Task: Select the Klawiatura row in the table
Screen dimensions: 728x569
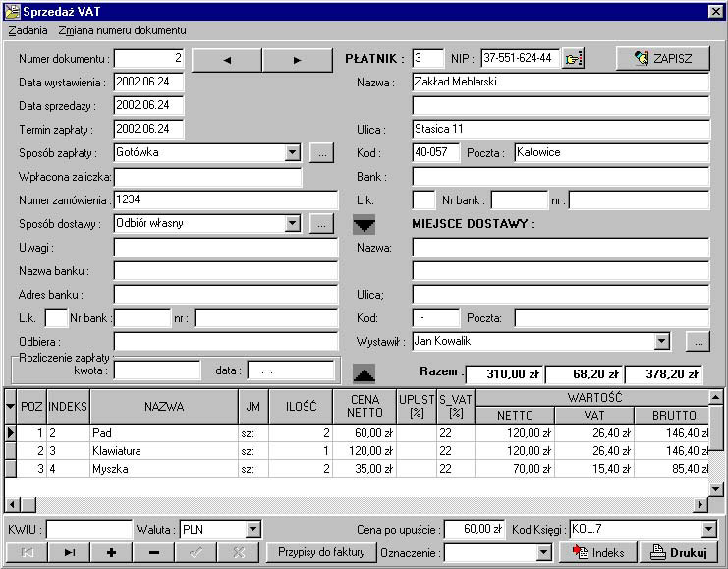Action: [x=162, y=450]
